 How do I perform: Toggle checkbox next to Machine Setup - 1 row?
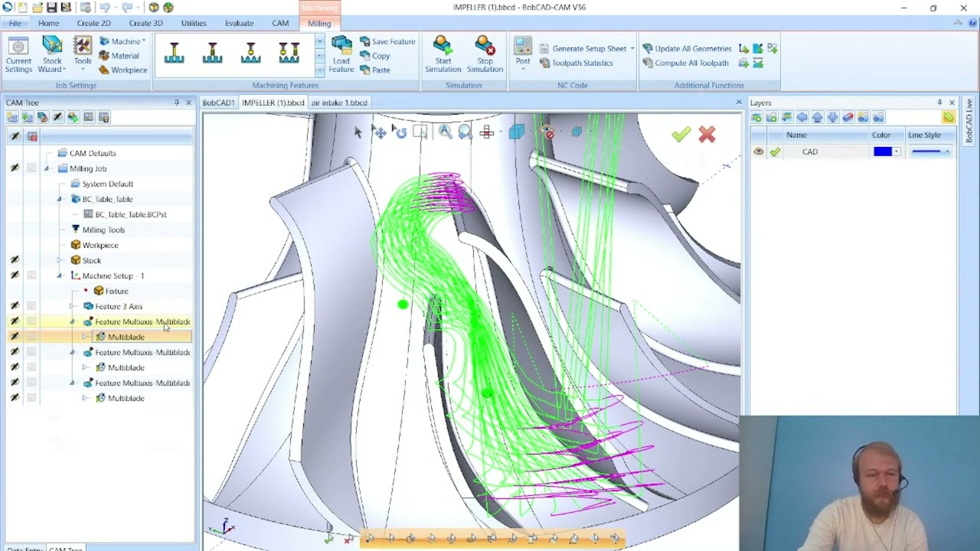coord(31,275)
